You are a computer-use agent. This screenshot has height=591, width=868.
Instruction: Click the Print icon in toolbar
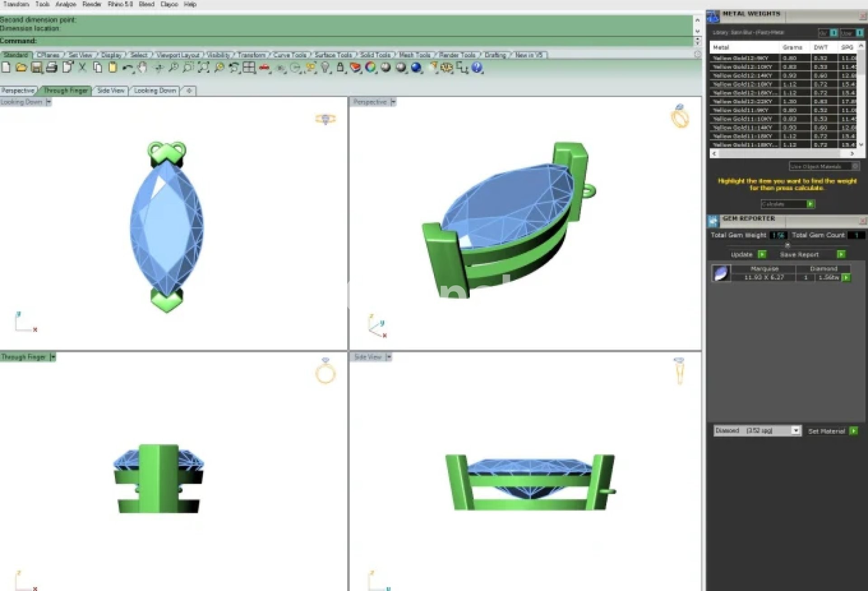tap(52, 68)
